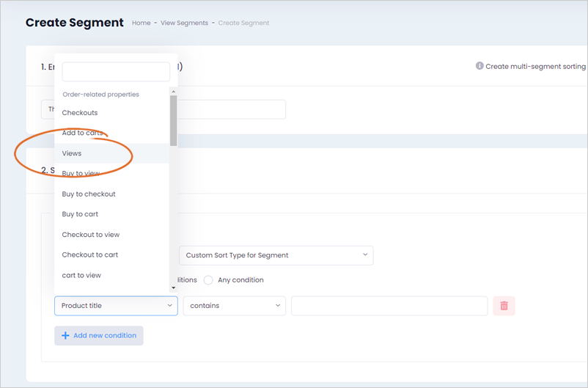This screenshot has height=388, width=588.
Task: Open the Product title dropdown
Action: click(116, 306)
